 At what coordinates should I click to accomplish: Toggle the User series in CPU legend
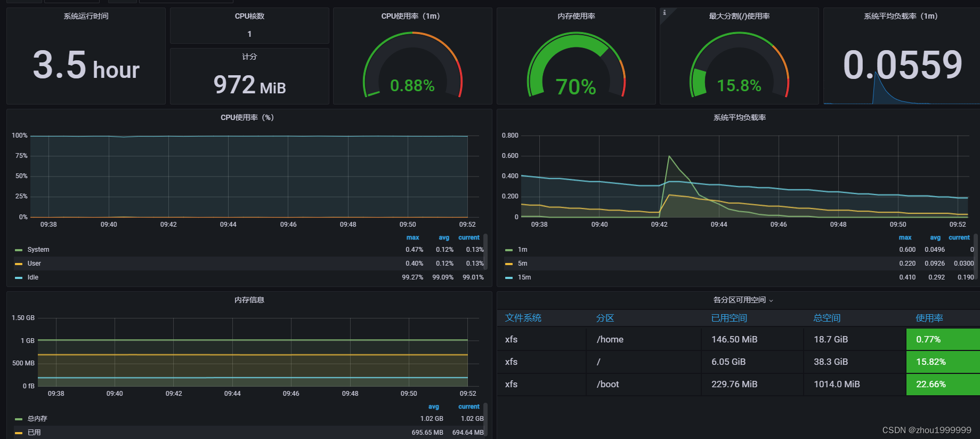click(34, 264)
